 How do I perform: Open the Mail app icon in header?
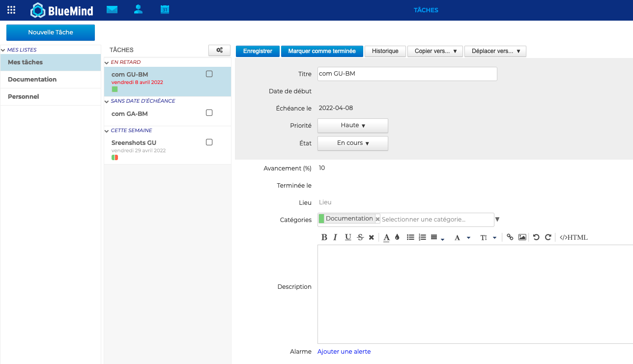pyautogui.click(x=112, y=9)
